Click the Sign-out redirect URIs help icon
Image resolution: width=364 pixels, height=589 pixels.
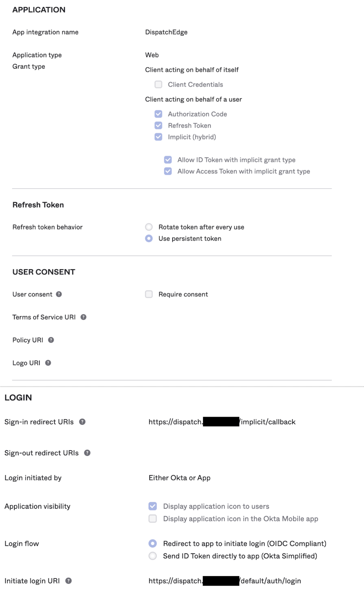click(87, 453)
